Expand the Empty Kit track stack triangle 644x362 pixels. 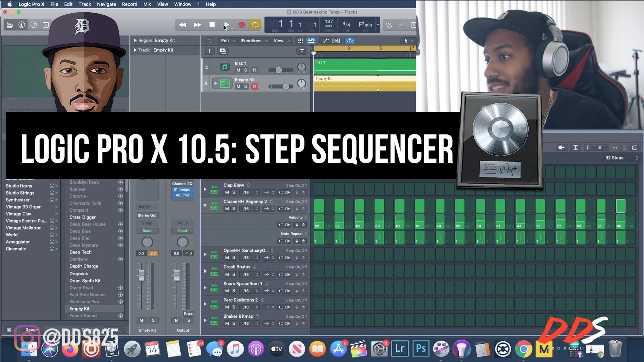pos(216,83)
